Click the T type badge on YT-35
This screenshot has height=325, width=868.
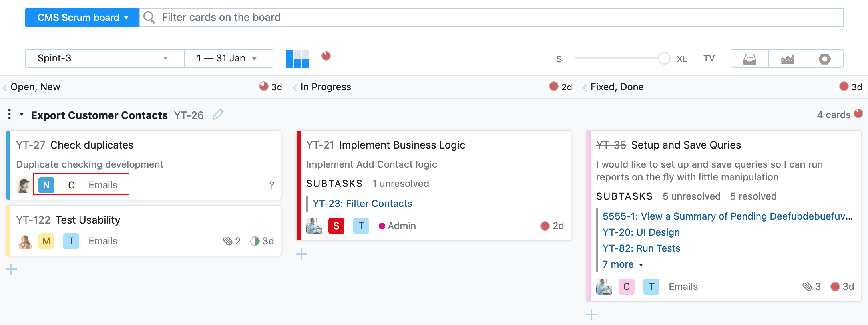tap(651, 287)
